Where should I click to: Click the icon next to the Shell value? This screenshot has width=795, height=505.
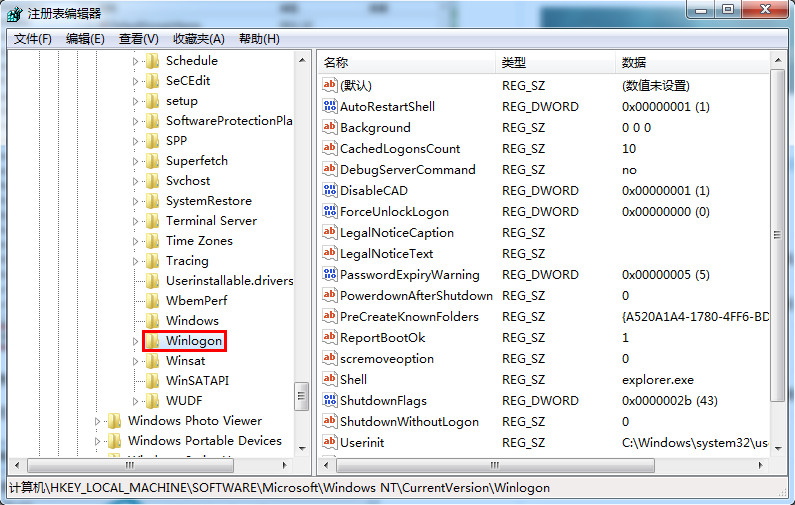330,379
